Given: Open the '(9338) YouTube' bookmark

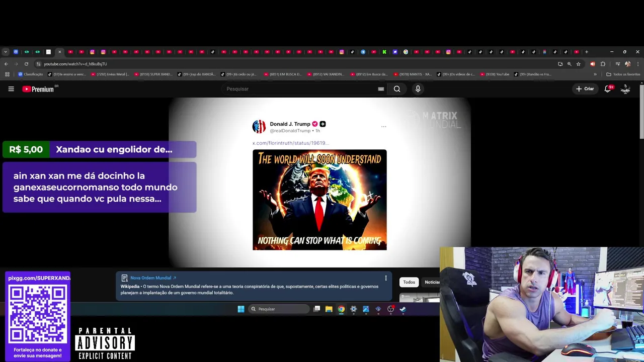Looking at the screenshot, I should click(495, 74).
